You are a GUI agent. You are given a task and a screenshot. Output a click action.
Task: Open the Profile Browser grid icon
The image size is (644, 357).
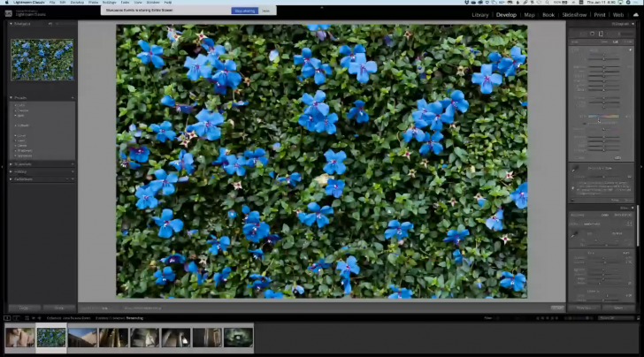(629, 224)
